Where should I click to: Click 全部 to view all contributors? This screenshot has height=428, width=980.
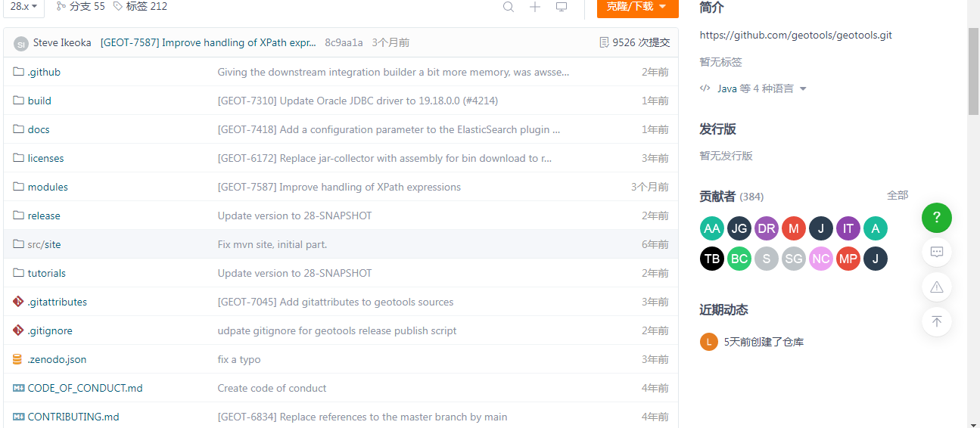tap(898, 195)
